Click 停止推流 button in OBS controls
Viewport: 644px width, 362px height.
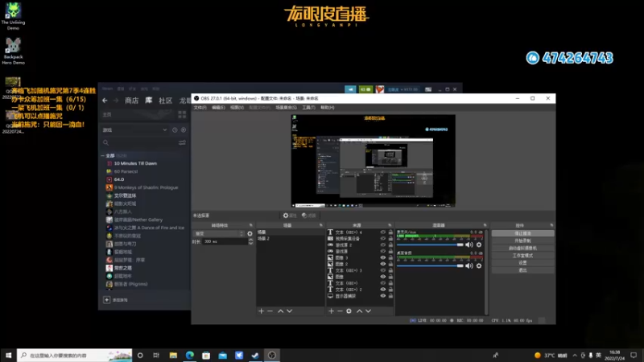522,233
